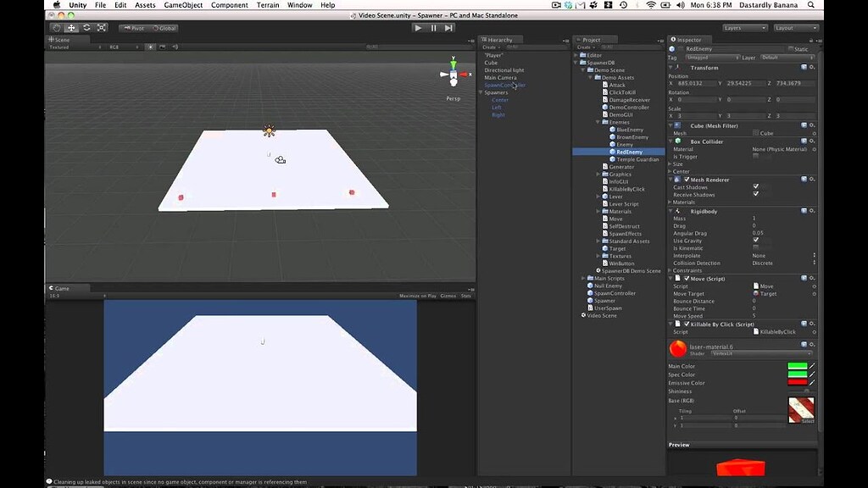
Task: Click the Rigidbody component's help book icon
Action: (x=803, y=210)
